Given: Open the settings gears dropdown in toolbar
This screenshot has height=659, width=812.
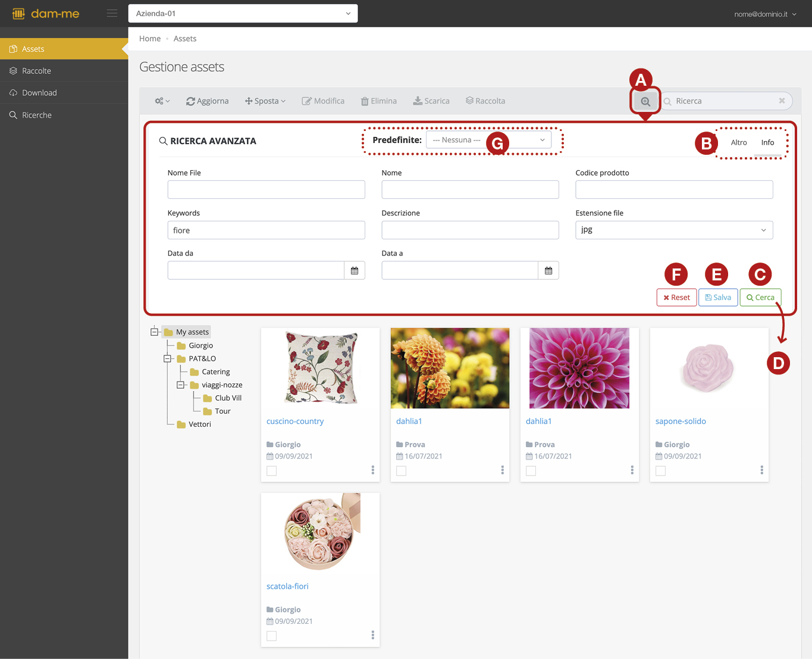Looking at the screenshot, I should pos(162,101).
